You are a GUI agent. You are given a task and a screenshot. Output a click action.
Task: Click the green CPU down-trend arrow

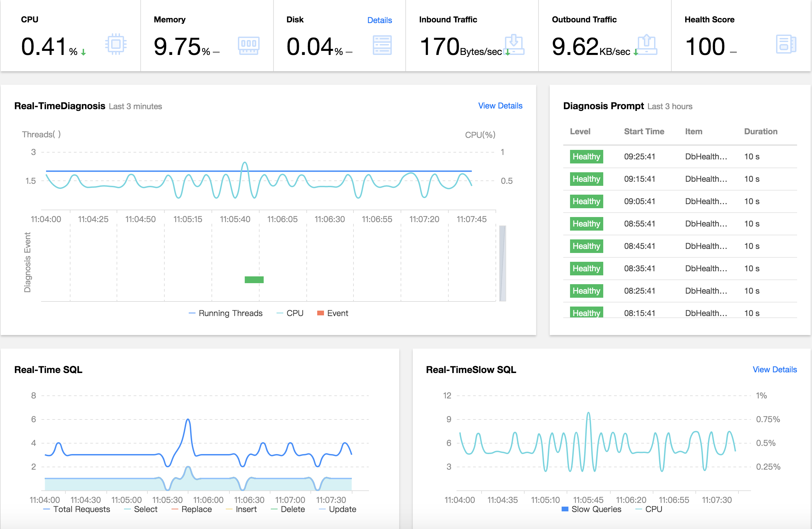[x=83, y=52]
